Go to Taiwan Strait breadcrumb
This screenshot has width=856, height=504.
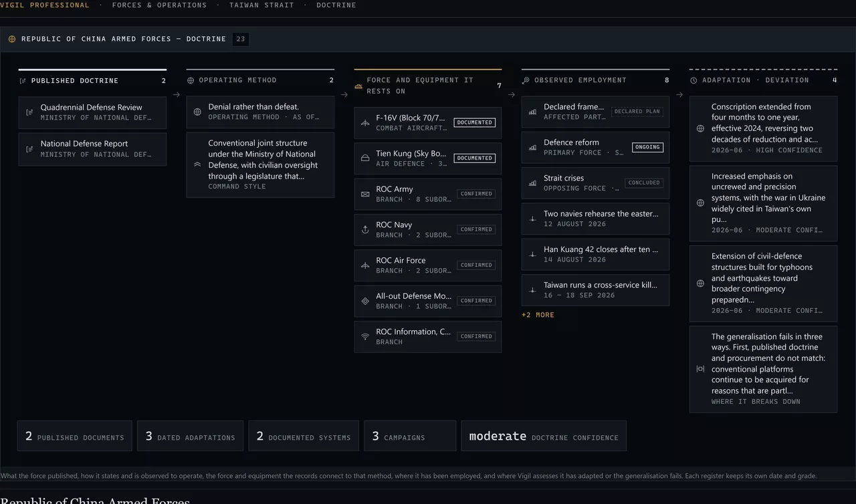click(x=261, y=5)
